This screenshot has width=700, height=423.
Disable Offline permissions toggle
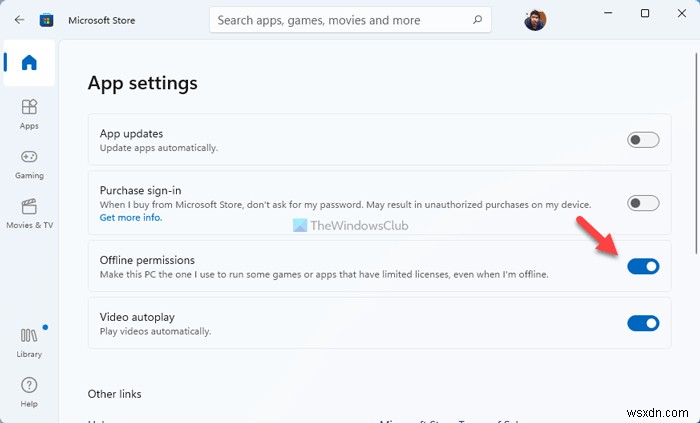643,266
